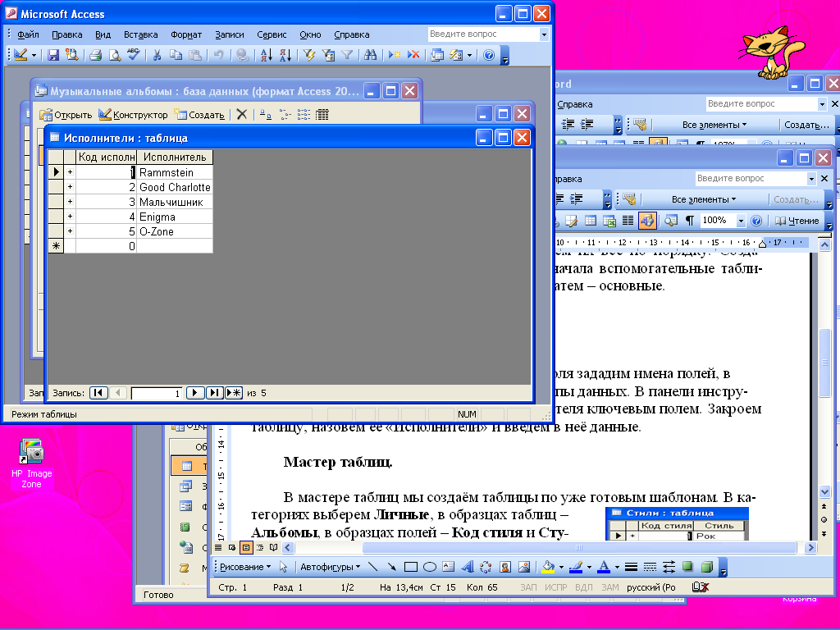The height and width of the screenshot is (630, 840).
Task: Click the Filter By Form icon
Action: tap(328, 55)
